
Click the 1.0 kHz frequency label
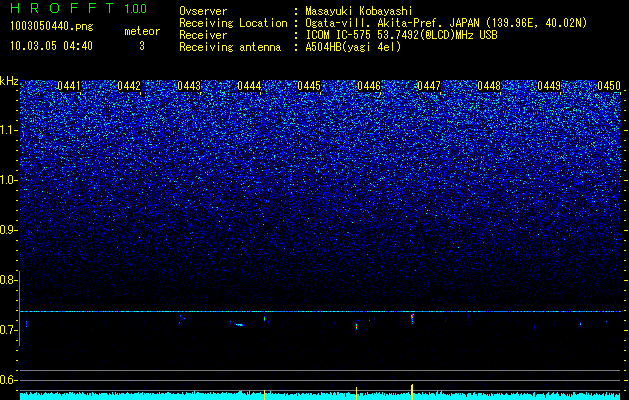pos(8,180)
